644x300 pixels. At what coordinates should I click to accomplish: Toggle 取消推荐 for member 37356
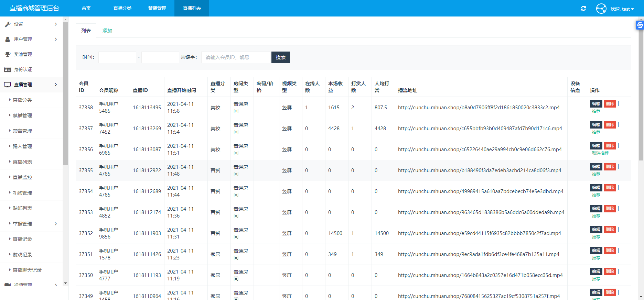(600, 153)
